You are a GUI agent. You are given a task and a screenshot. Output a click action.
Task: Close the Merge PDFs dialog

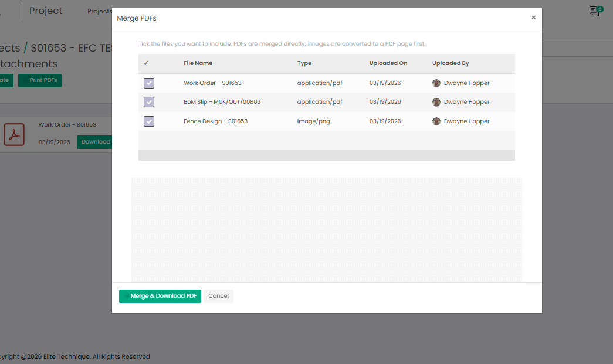pyautogui.click(x=533, y=18)
